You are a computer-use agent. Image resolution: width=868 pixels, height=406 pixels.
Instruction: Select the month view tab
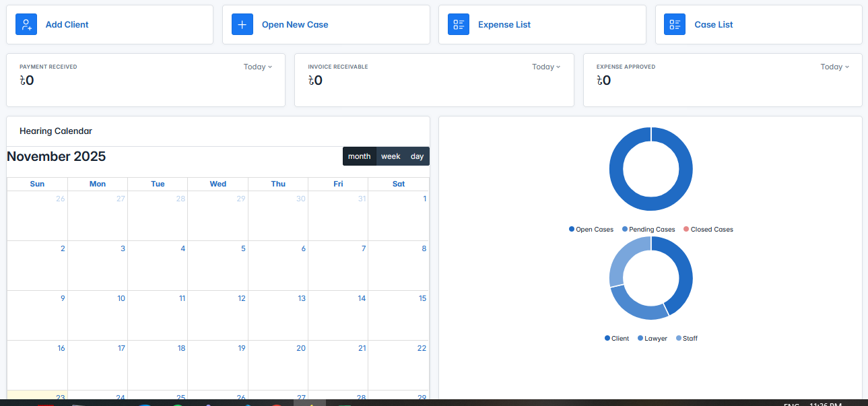[x=359, y=156]
